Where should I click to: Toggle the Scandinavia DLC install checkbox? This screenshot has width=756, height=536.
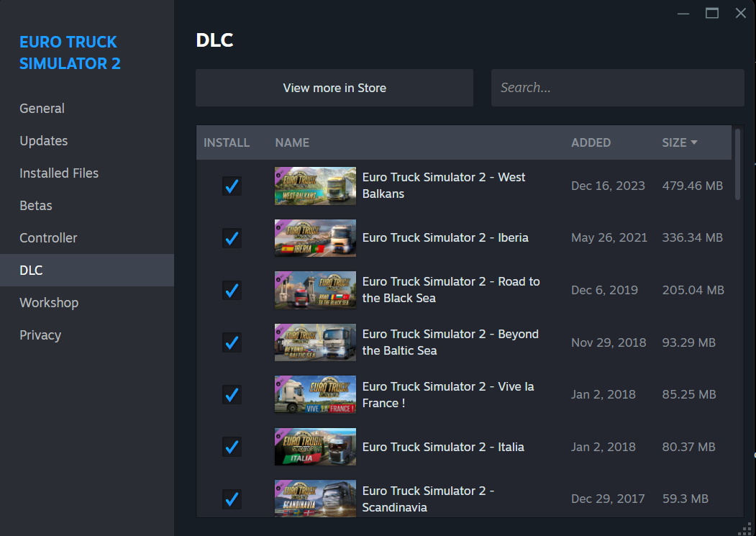pos(232,499)
